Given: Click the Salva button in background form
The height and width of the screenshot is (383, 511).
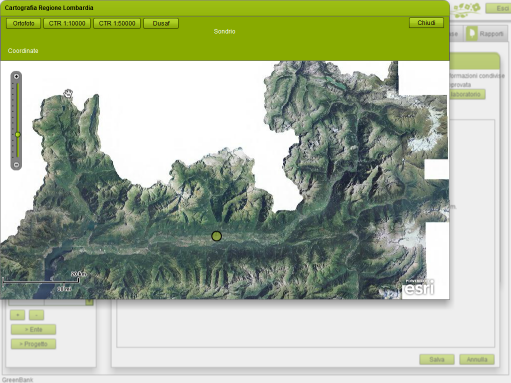Looking at the screenshot, I should click(x=437, y=359).
